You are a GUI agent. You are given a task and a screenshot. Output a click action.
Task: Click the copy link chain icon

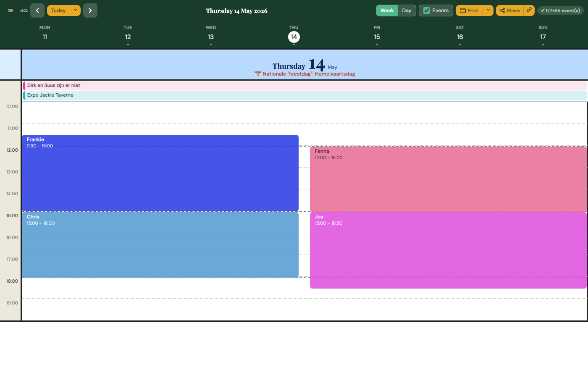tap(529, 10)
